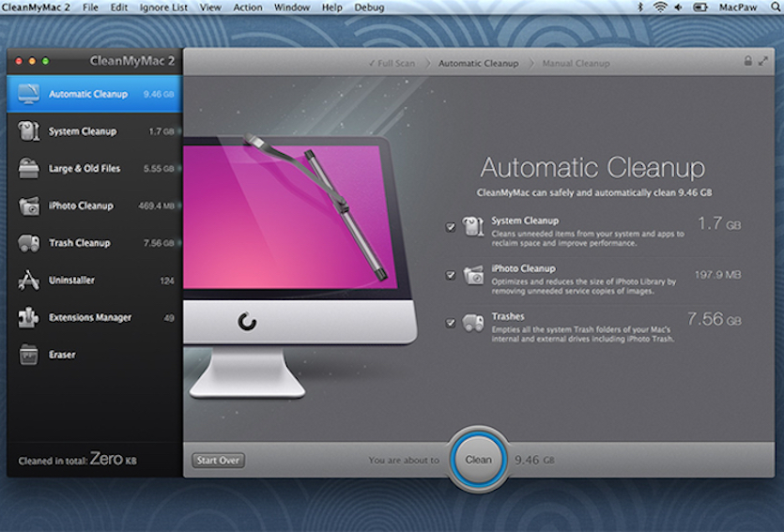Open the File menu
Viewport: 784px width, 532px height.
coord(90,7)
